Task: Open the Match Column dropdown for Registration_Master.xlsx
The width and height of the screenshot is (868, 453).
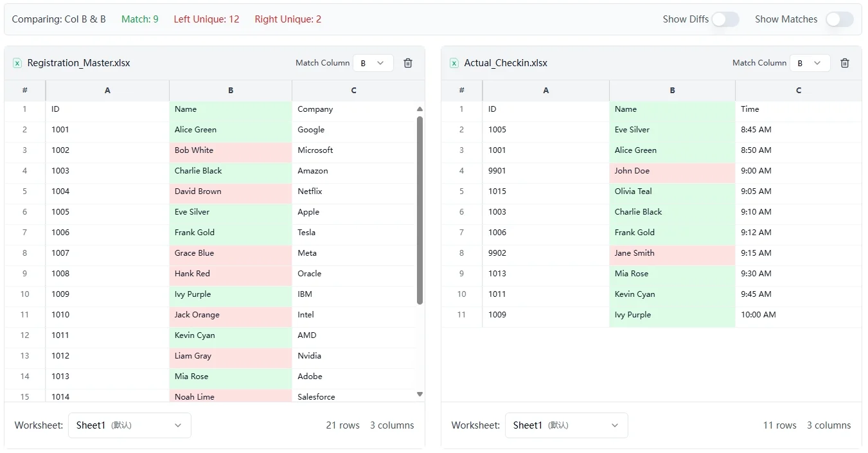Action: 373,63
